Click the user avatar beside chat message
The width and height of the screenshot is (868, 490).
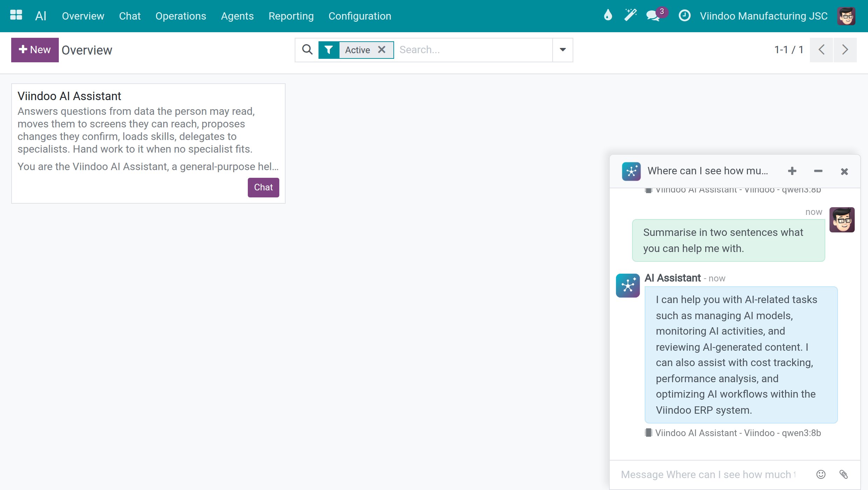(842, 220)
